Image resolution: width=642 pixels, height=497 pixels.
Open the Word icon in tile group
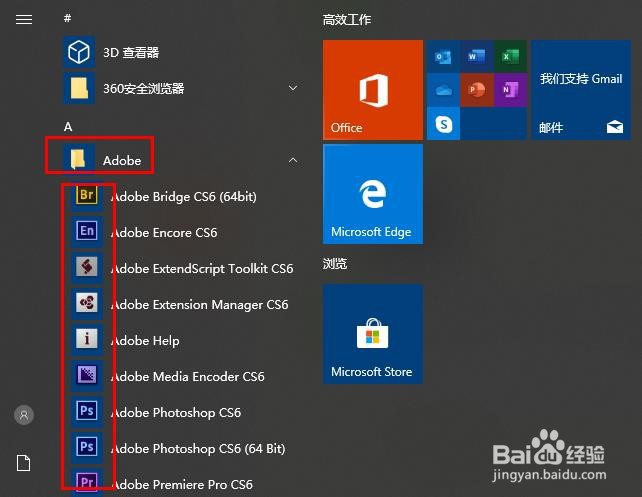[x=477, y=56]
